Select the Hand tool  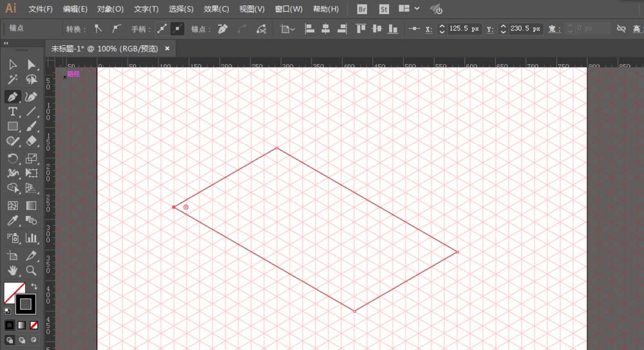(x=12, y=270)
